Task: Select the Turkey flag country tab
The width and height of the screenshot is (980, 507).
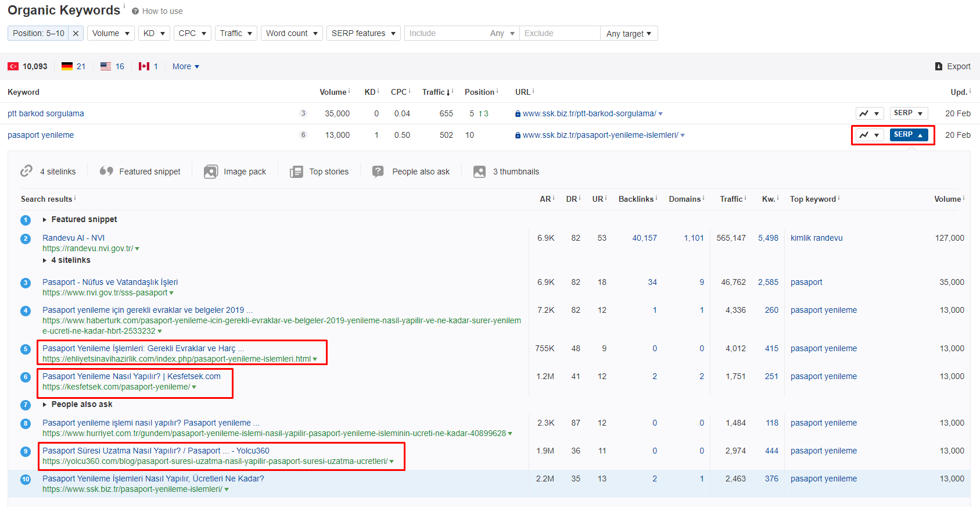Action: pos(27,66)
